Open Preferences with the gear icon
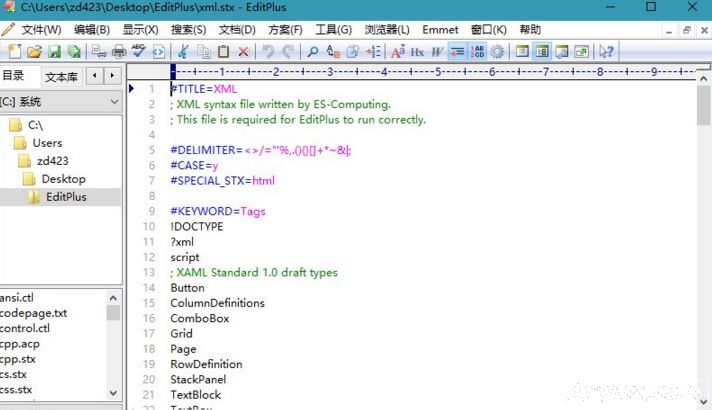This screenshot has width=712, height=410. tap(497, 51)
